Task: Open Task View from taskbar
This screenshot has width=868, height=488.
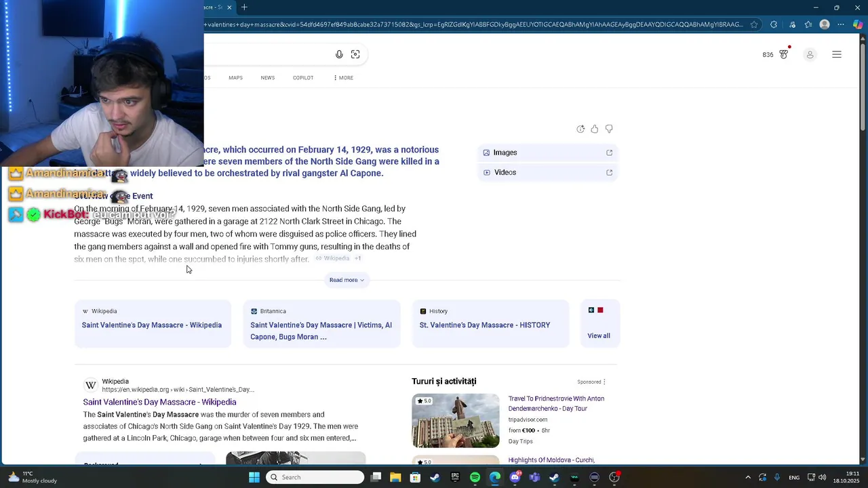Action: pos(376,477)
